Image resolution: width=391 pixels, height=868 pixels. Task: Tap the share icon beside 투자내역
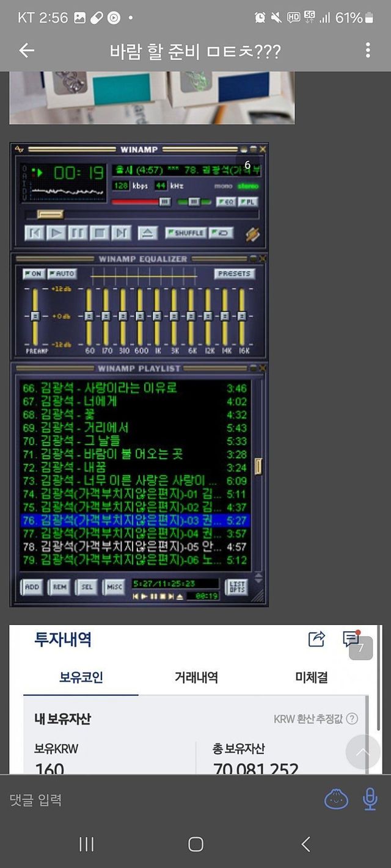pos(316,639)
